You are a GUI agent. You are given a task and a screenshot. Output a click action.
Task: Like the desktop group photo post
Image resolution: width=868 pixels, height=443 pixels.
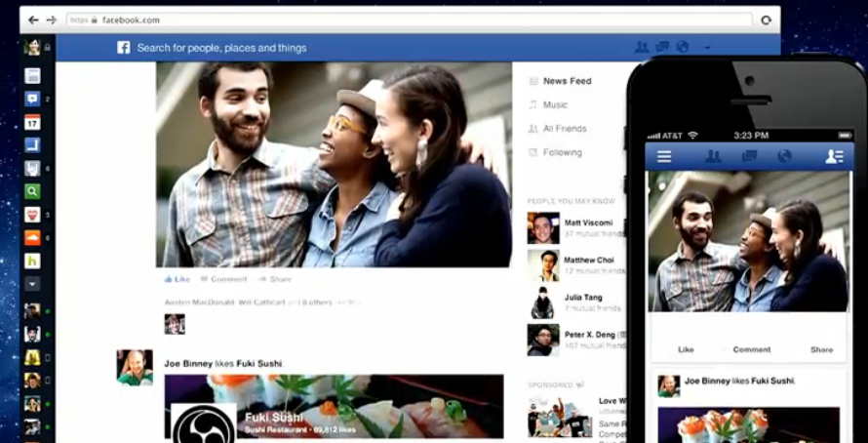[178, 279]
